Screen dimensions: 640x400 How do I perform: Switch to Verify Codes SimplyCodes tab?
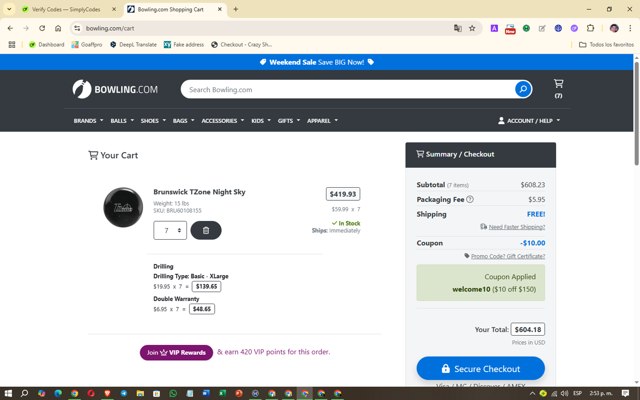click(x=66, y=9)
